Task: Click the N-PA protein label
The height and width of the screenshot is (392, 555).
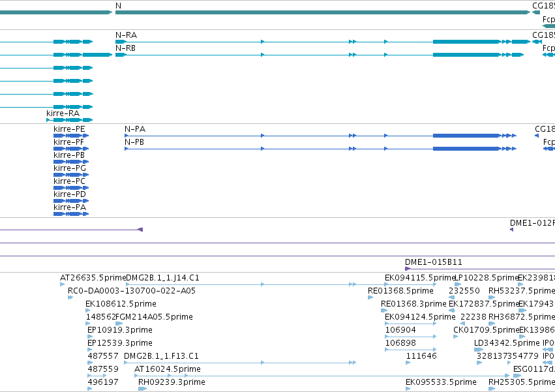Action: point(135,129)
